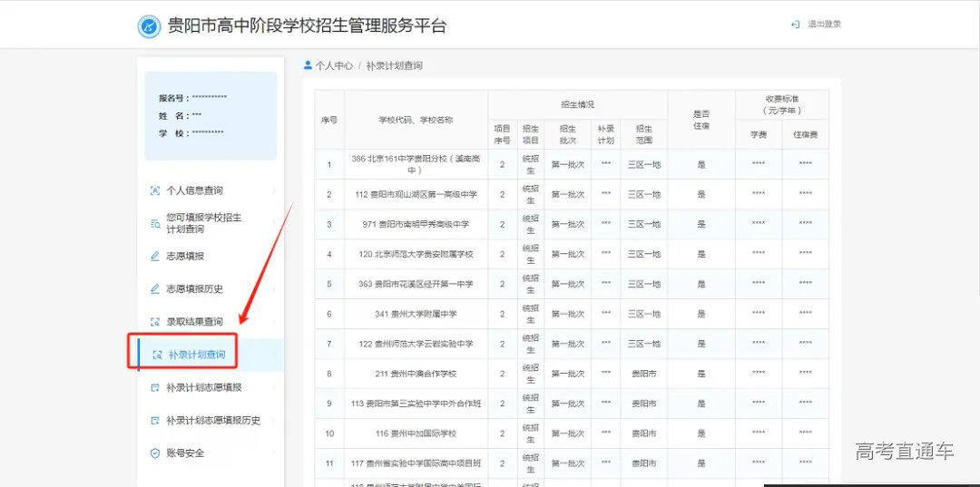Click the 志愿填报 pencil icon
980x487 pixels.
pos(156,256)
